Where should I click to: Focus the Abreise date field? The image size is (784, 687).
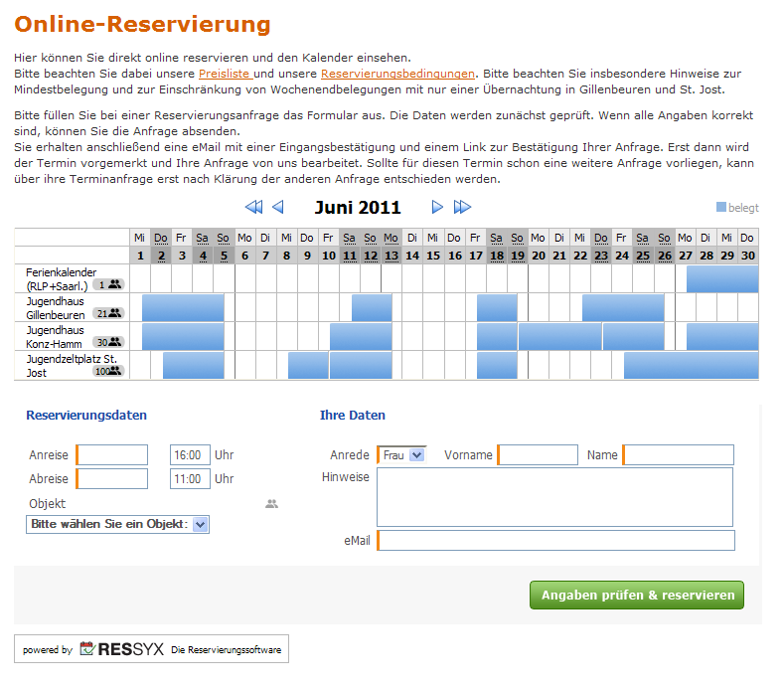[x=112, y=479]
